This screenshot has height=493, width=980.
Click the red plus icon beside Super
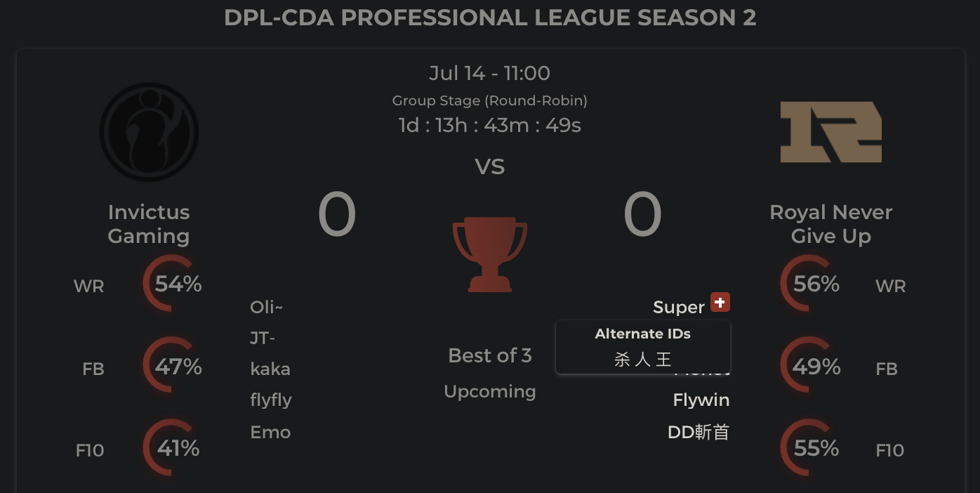coord(720,302)
